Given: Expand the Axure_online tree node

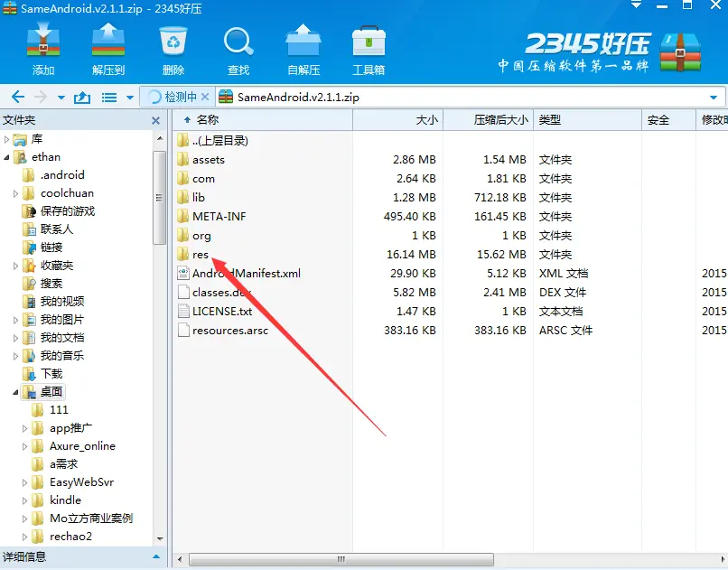Looking at the screenshot, I should [25, 447].
